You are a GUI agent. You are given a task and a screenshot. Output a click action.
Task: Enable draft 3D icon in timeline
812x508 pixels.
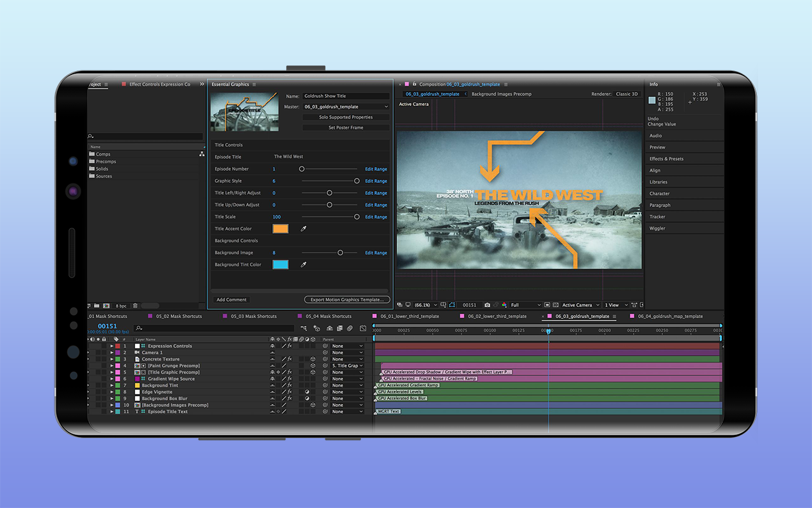pyautogui.click(x=317, y=328)
